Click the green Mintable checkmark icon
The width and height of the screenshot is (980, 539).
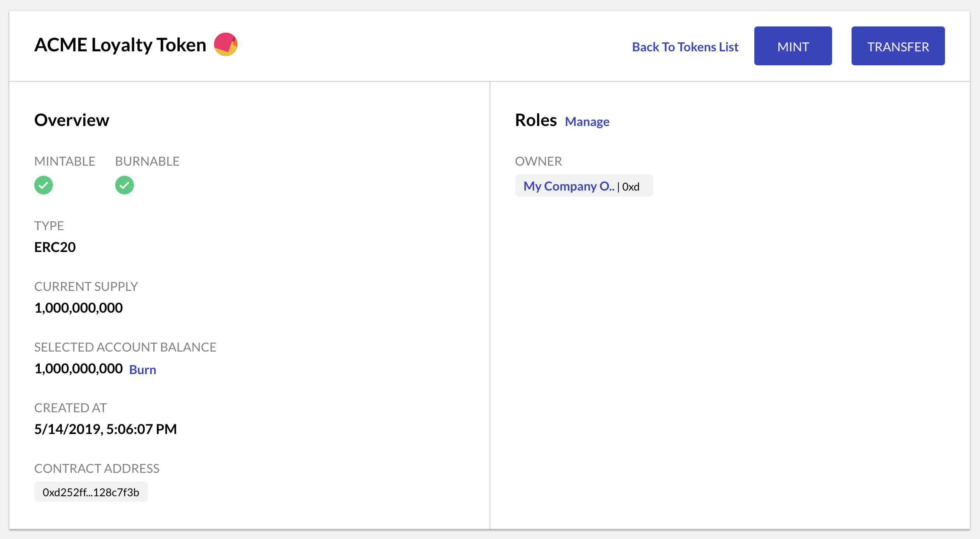click(44, 185)
